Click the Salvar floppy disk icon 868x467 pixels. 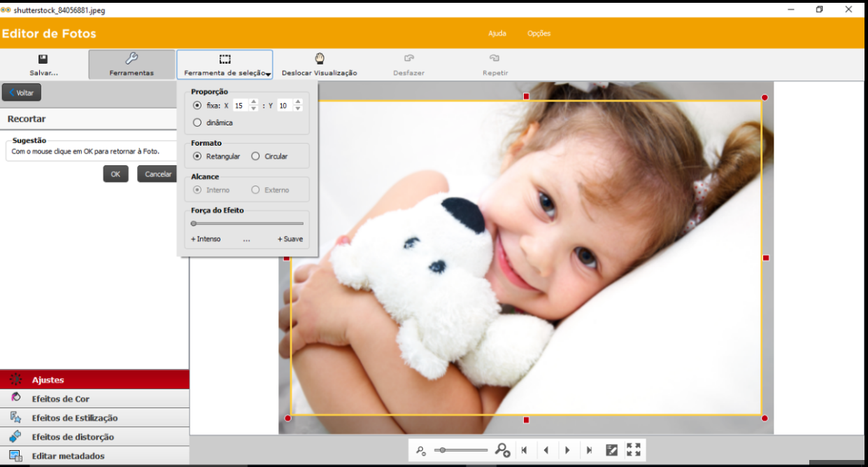pyautogui.click(x=43, y=60)
